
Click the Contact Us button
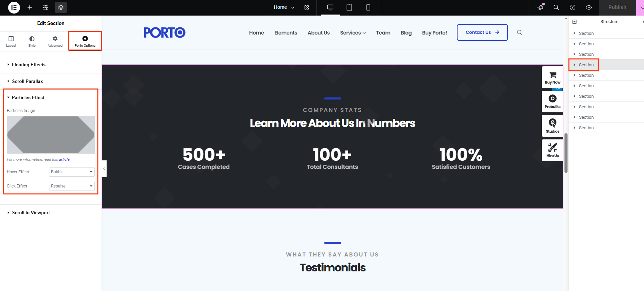(482, 32)
